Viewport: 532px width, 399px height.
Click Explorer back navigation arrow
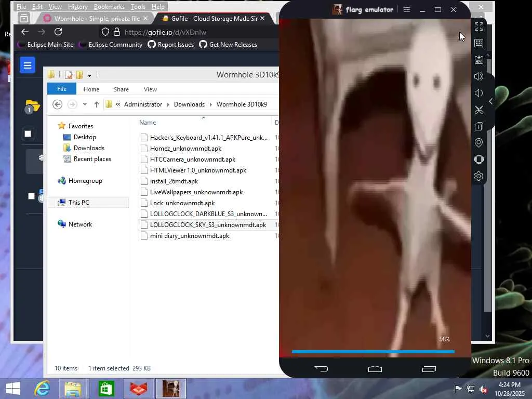click(57, 104)
